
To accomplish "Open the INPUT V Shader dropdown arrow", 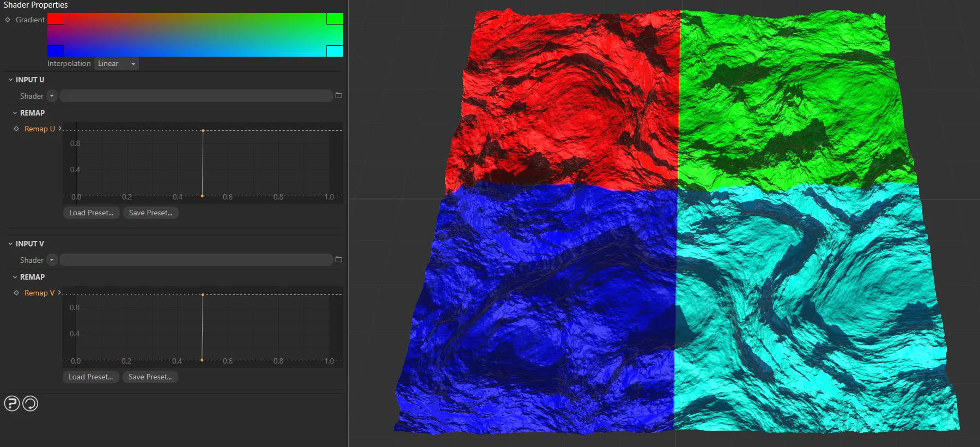I will coord(52,260).
